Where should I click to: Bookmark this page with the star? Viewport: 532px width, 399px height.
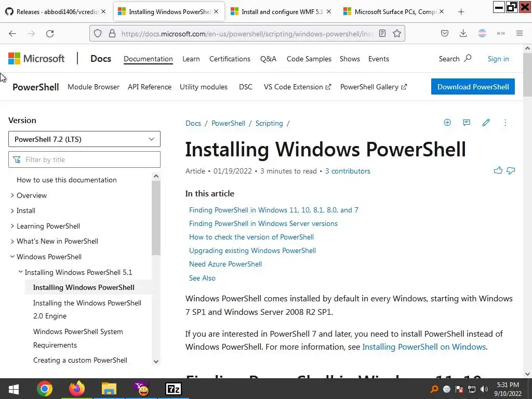[x=397, y=33]
